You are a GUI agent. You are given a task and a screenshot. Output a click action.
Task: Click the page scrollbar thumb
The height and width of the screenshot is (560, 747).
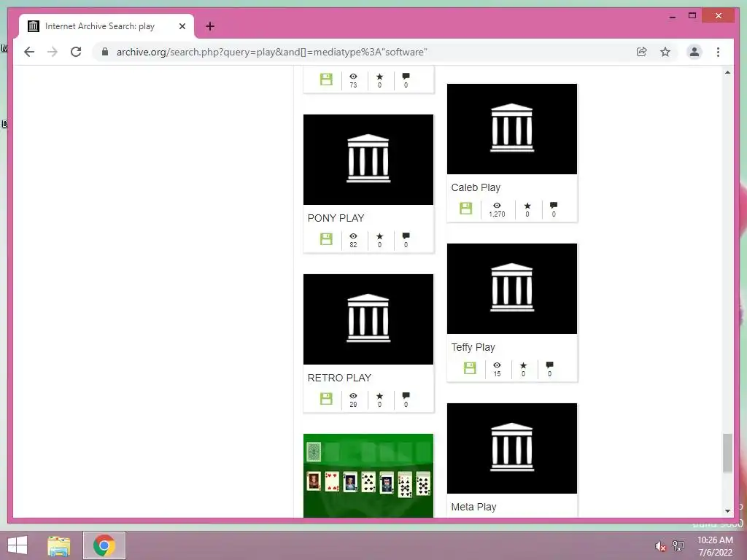[x=727, y=453]
